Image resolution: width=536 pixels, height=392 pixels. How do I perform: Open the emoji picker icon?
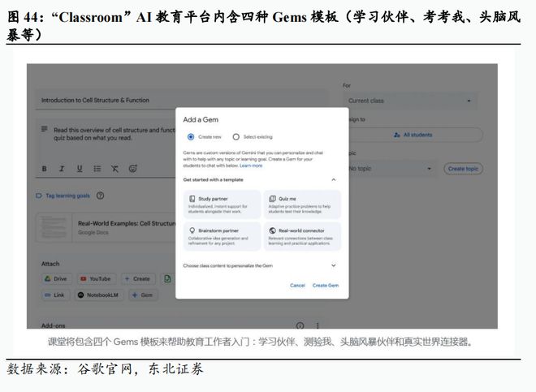coord(132,169)
